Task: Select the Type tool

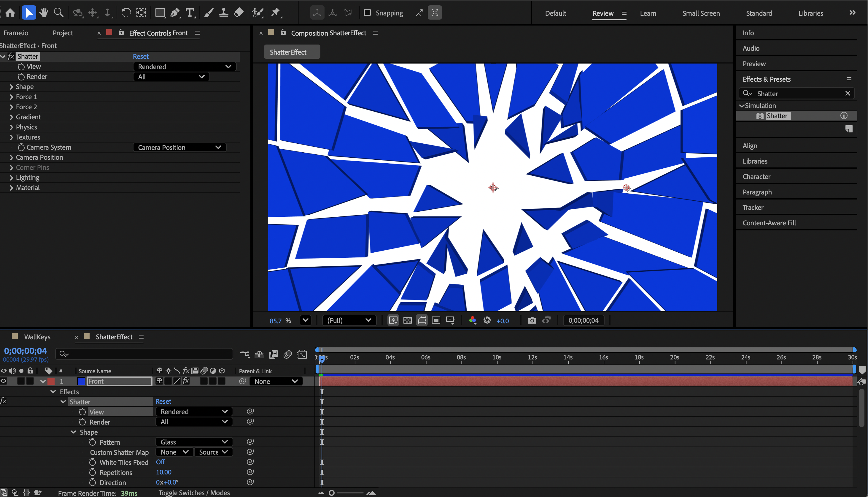Action: [190, 13]
